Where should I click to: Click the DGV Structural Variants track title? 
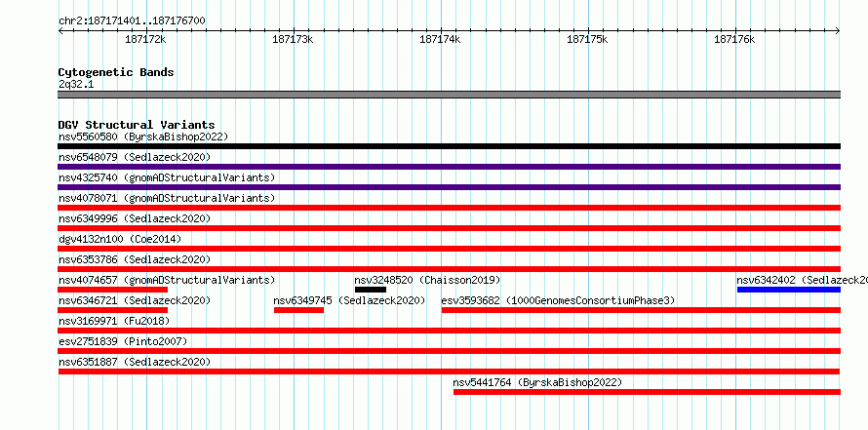click(x=137, y=125)
